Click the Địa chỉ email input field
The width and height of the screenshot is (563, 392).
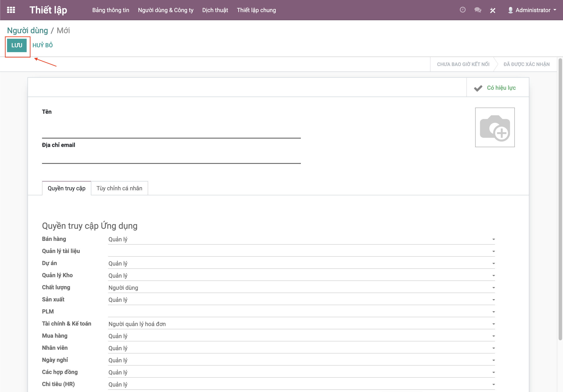(171, 157)
